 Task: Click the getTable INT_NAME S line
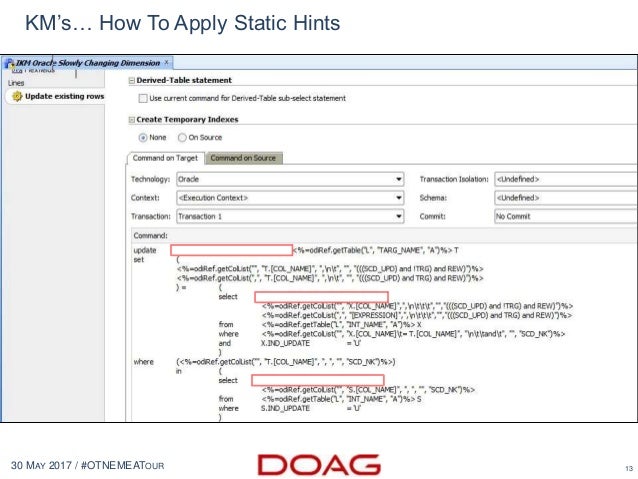point(341,399)
